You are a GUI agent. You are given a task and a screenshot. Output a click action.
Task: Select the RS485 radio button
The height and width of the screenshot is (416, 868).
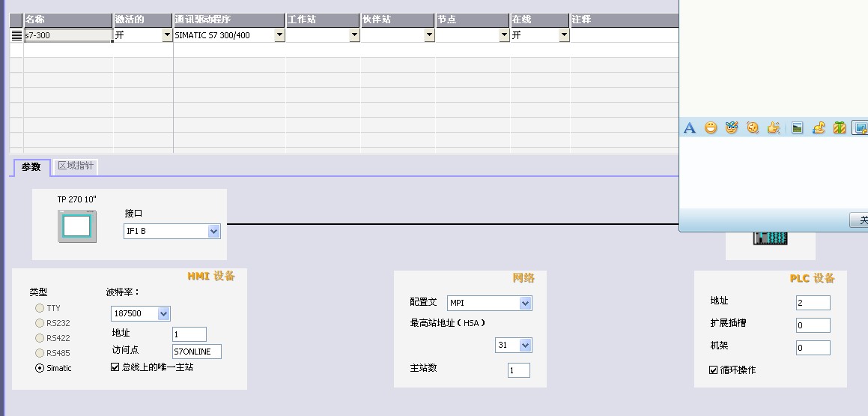[40, 353]
